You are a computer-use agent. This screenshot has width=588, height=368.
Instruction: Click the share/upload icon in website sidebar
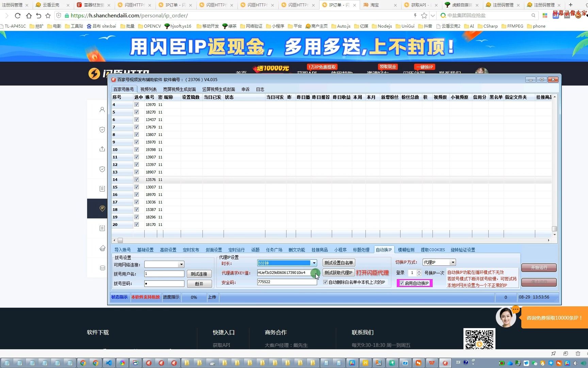(102, 149)
